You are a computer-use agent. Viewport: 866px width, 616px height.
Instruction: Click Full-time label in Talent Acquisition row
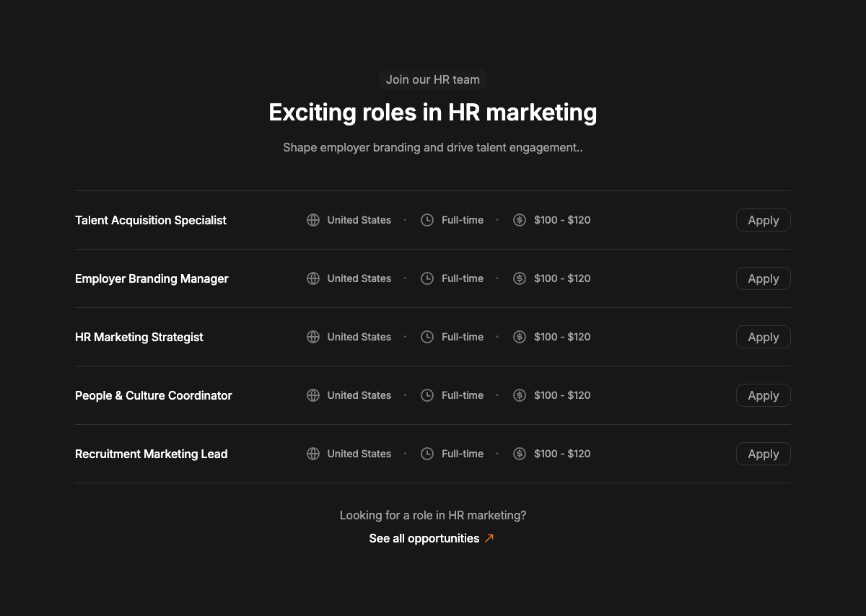click(x=463, y=220)
